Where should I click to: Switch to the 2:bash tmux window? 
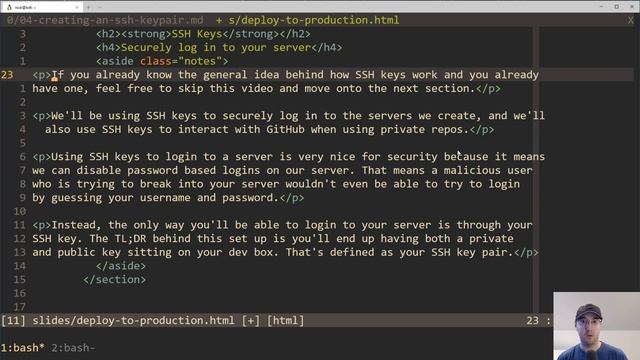click(73, 348)
